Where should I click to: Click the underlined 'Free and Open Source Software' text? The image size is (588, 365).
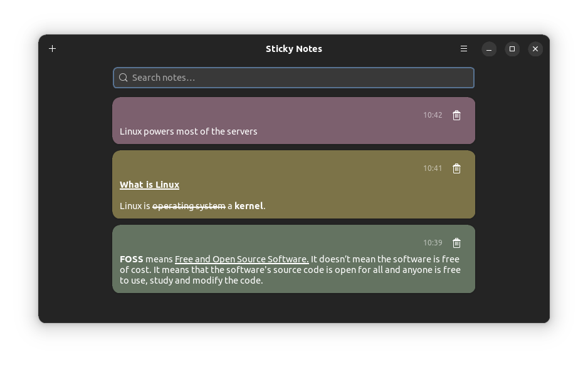tap(241, 259)
